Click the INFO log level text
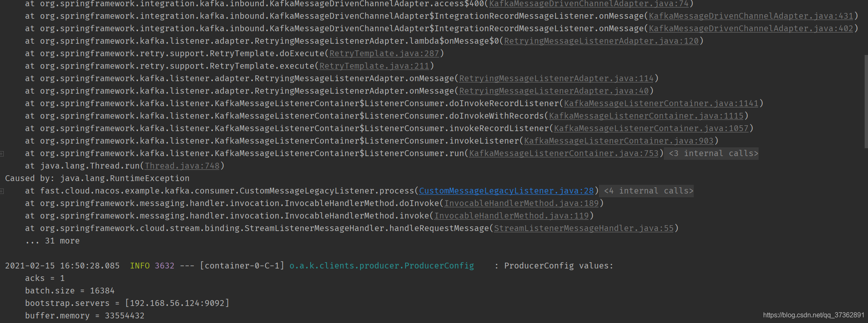Image resolution: width=868 pixels, height=323 pixels. pyautogui.click(x=140, y=266)
